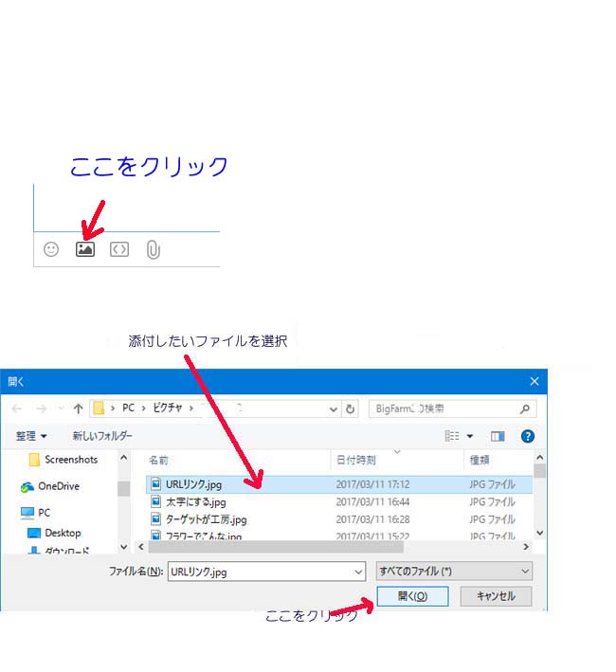Click the file list scroll-down arrow
This screenshot has width=616, height=672.
tap(540, 533)
